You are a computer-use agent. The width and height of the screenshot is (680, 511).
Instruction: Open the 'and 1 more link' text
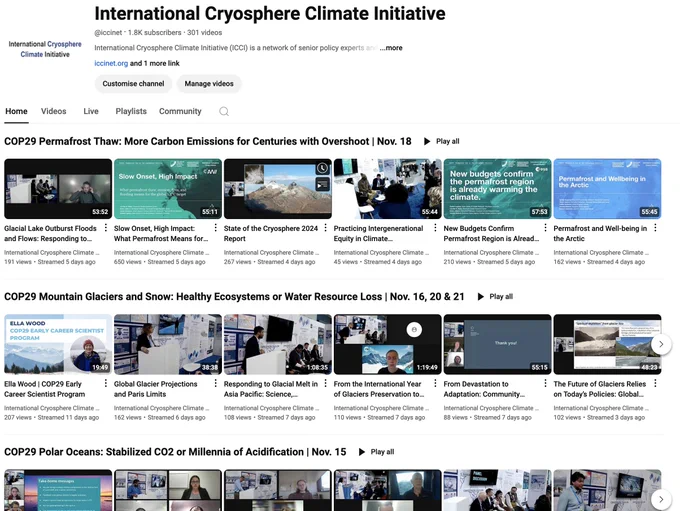pos(155,63)
